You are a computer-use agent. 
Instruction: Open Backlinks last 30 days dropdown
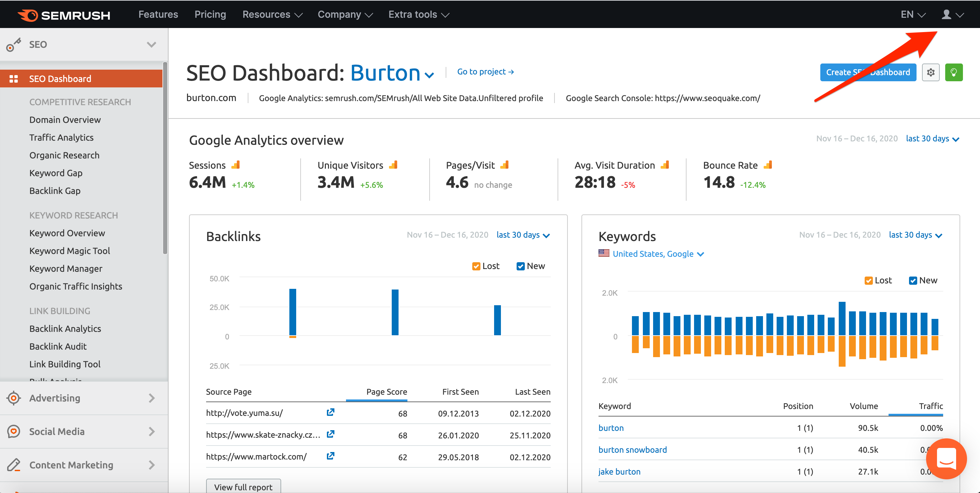click(523, 235)
